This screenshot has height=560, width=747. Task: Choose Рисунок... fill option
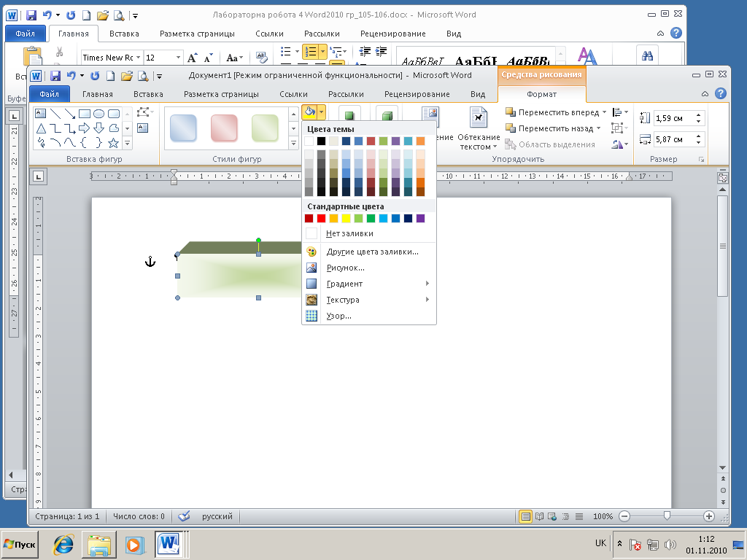point(369,268)
